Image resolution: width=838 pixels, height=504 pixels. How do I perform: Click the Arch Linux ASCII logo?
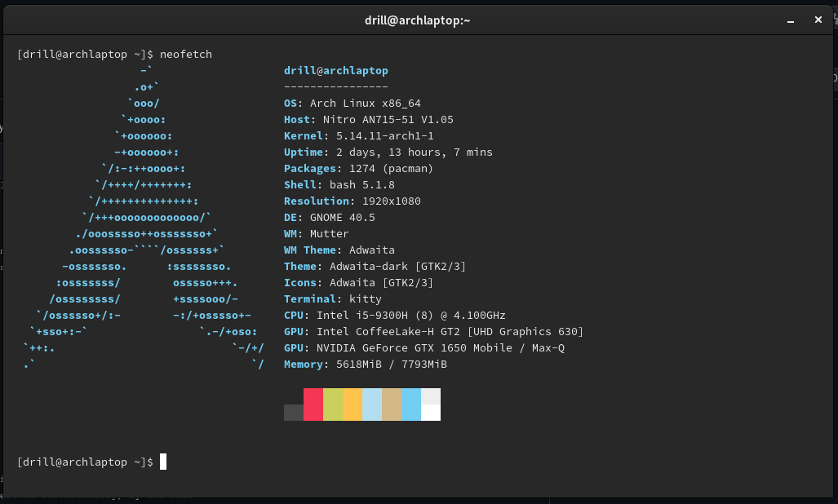pos(144,217)
